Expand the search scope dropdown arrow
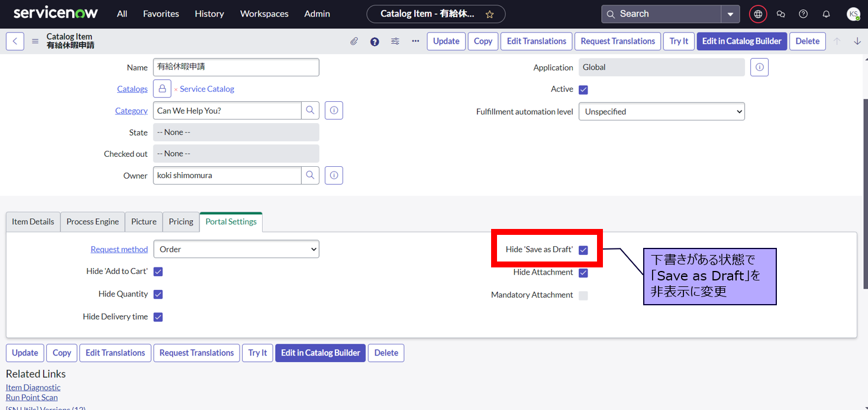Image resolution: width=868 pixels, height=410 pixels. pos(730,14)
